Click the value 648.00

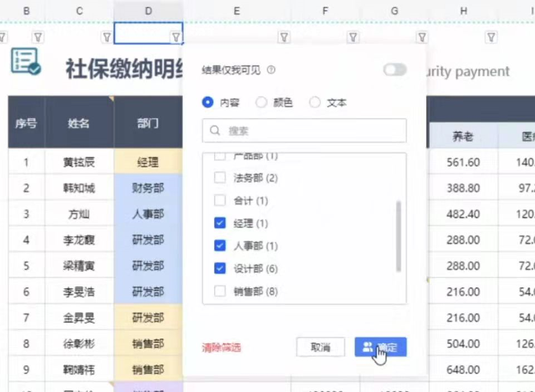[x=463, y=370]
